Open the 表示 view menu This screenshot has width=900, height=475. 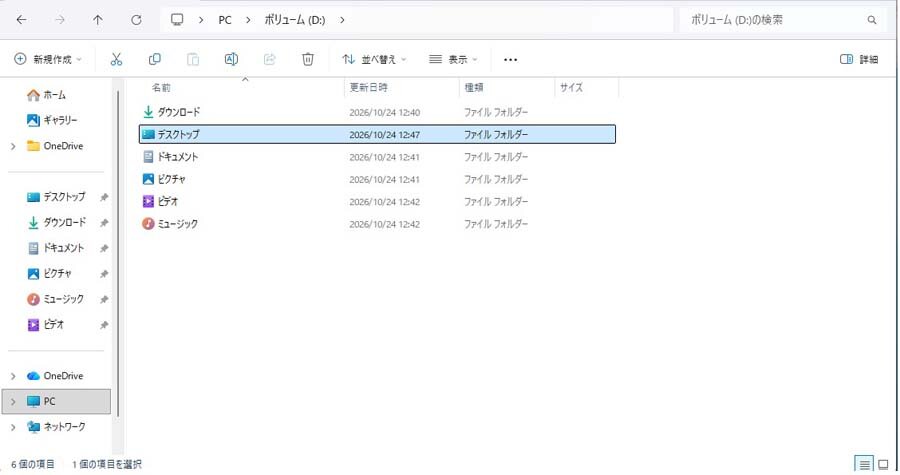(x=453, y=59)
